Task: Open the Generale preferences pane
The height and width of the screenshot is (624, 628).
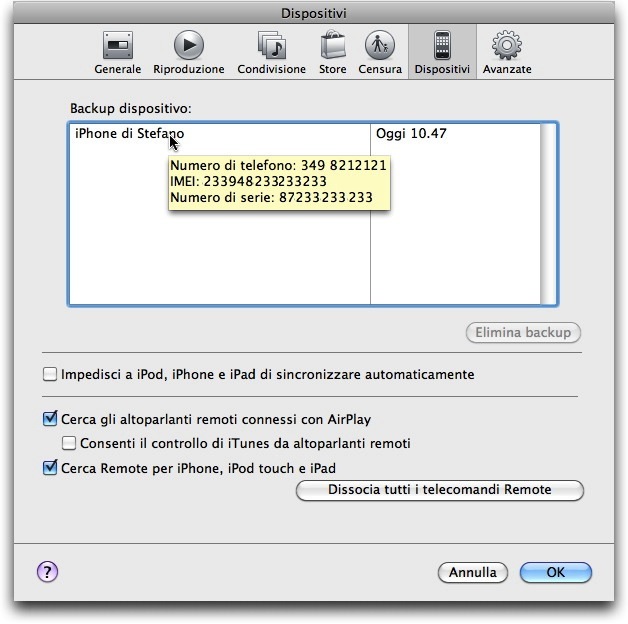Action: [118, 52]
